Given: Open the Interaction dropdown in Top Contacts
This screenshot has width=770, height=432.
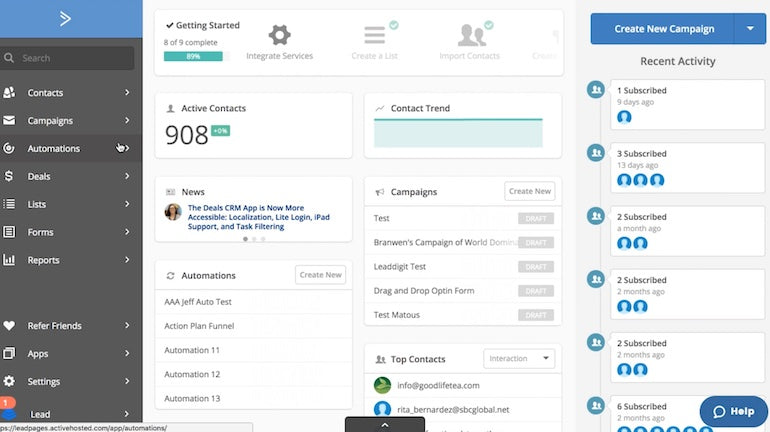Looking at the screenshot, I should [519, 358].
